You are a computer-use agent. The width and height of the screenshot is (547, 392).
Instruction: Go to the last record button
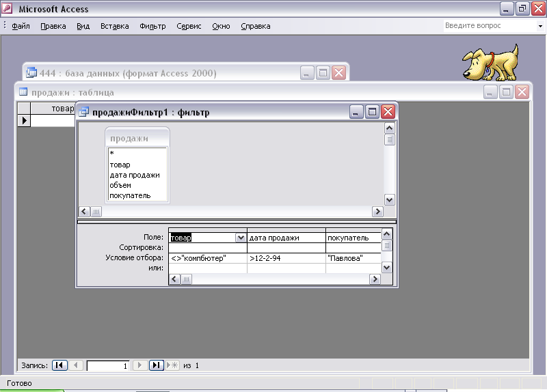(157, 365)
